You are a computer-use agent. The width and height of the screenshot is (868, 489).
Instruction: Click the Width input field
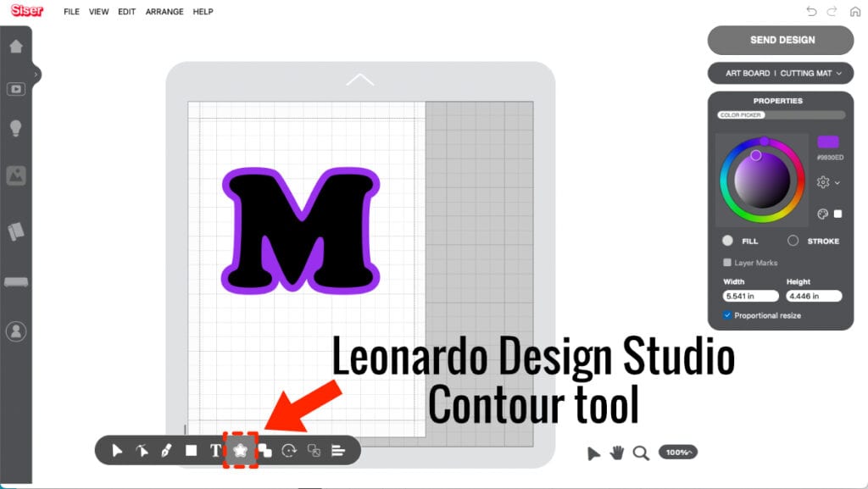[x=751, y=296]
